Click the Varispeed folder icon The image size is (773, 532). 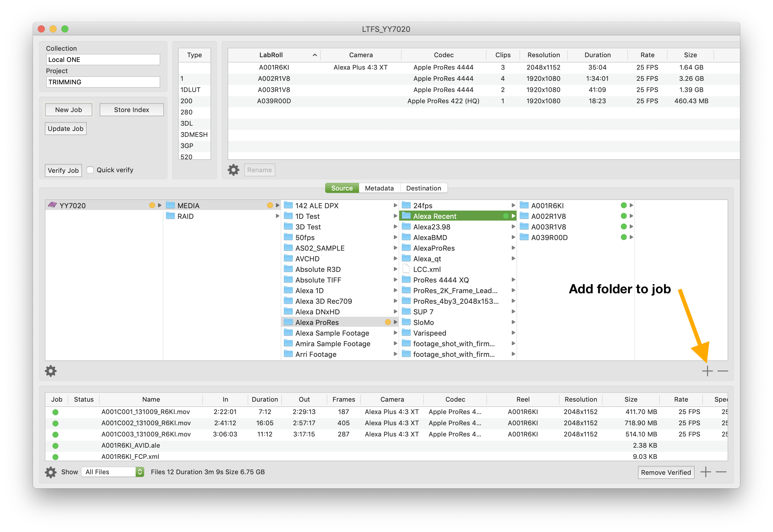pyautogui.click(x=406, y=332)
